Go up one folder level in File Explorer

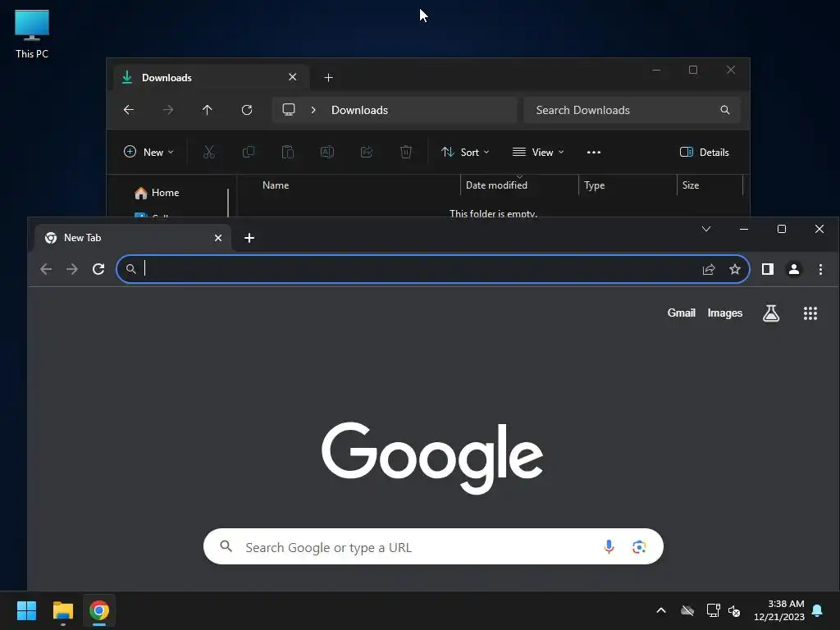coord(208,110)
